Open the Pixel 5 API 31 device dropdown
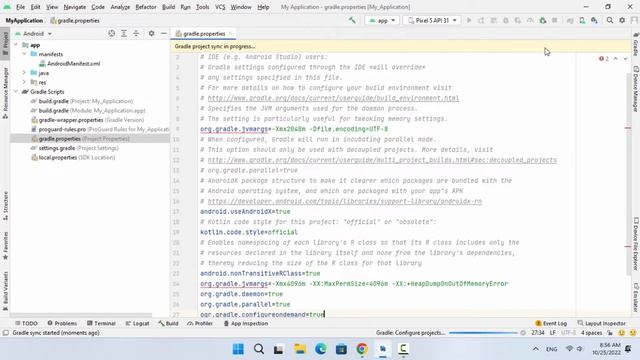Screen dimensions: 640x360 click(x=432, y=20)
